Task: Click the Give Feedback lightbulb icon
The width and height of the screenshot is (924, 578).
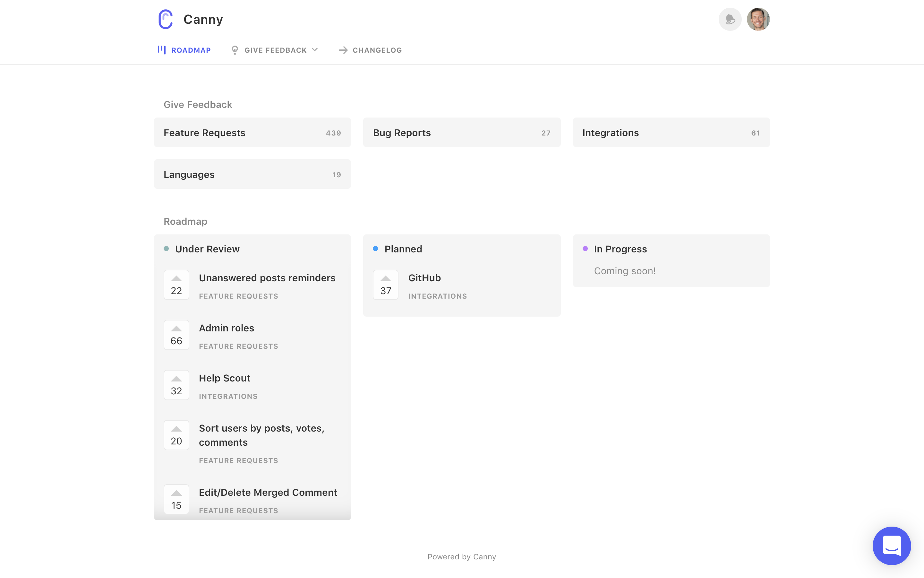Action: pyautogui.click(x=235, y=50)
